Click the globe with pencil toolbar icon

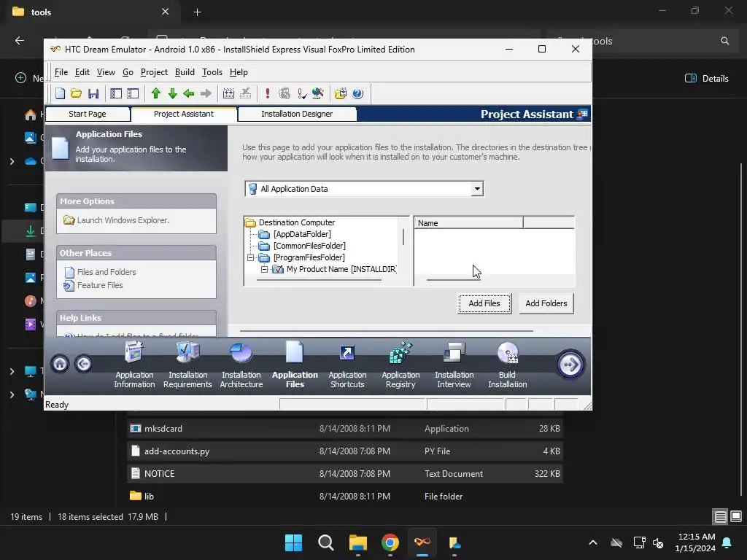coord(318,93)
